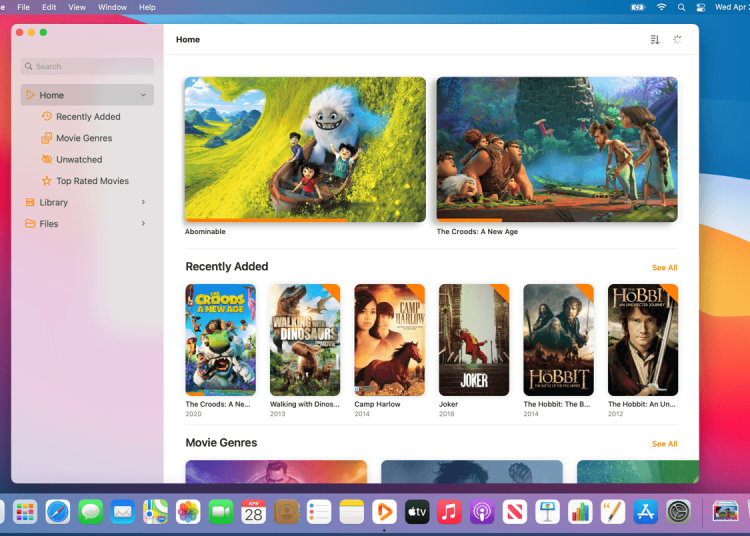Click See All next to Movie Genres
This screenshot has width=750, height=536.
coord(664,444)
